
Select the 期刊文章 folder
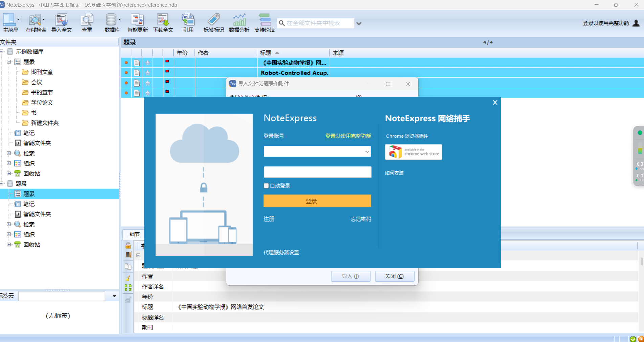(42, 72)
